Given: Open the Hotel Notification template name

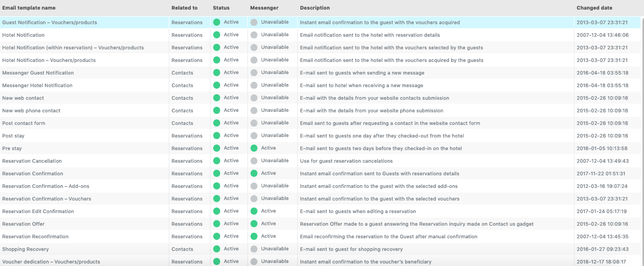Looking at the screenshot, I should [23, 35].
